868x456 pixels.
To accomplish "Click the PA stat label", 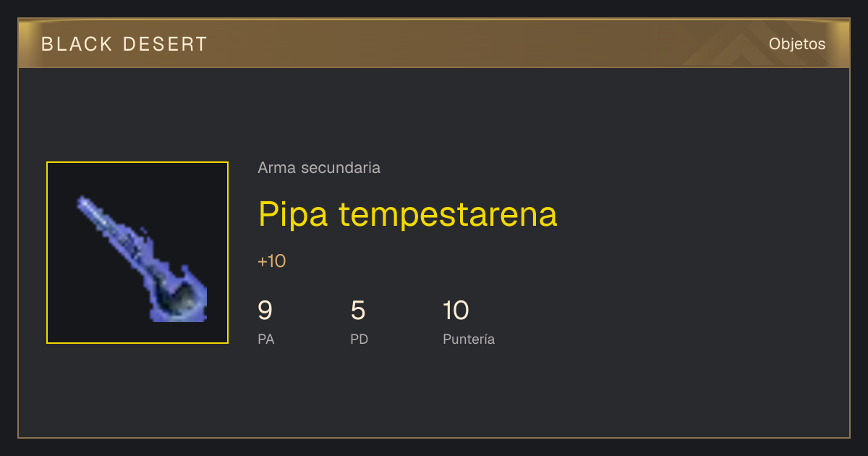I will click(x=266, y=339).
